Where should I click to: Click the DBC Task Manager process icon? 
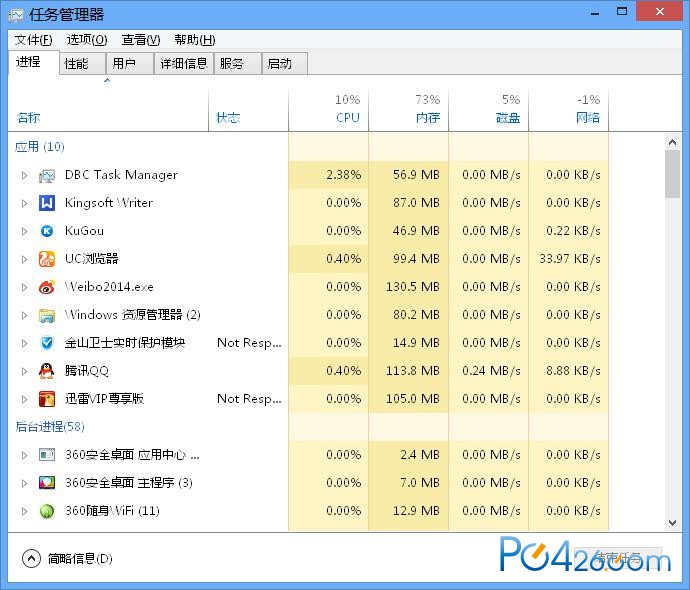click(47, 176)
